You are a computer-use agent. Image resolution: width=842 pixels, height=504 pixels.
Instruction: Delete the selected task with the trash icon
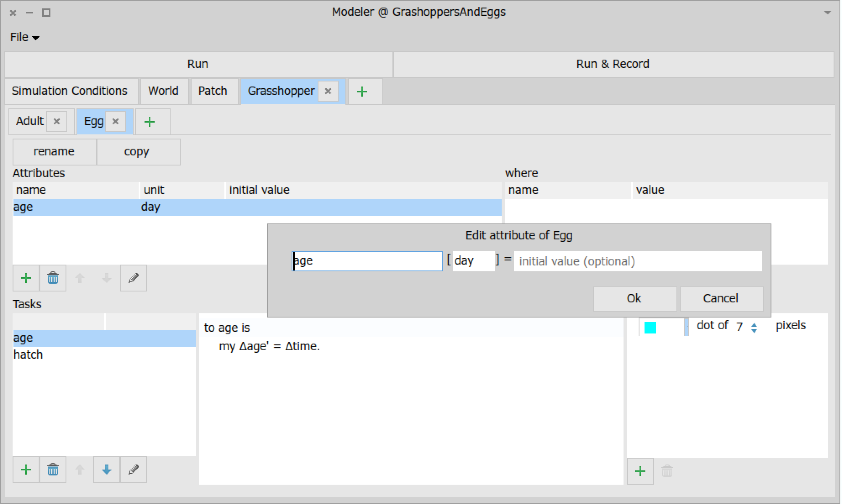click(x=53, y=470)
